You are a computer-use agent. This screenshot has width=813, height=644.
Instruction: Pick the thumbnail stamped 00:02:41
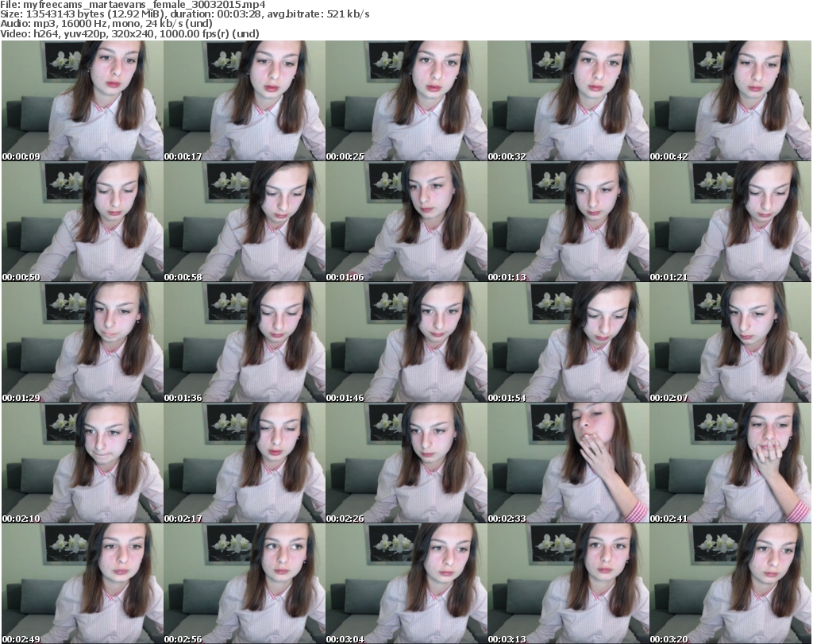[x=730, y=463]
